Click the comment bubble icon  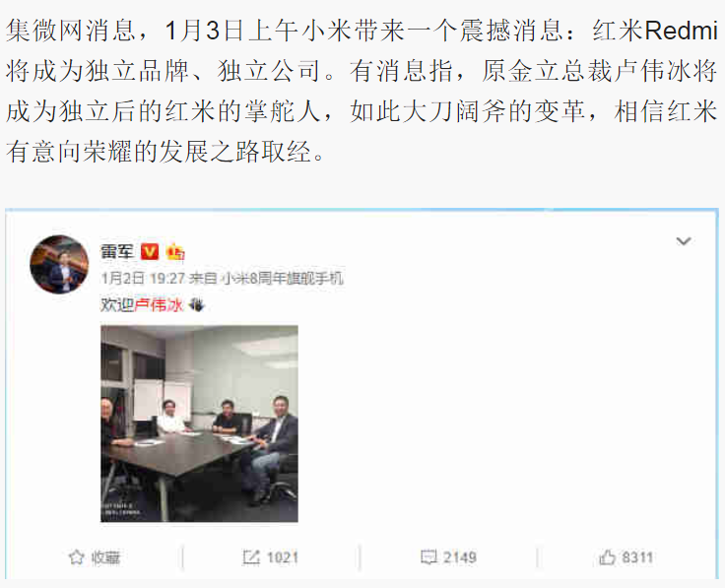(428, 557)
